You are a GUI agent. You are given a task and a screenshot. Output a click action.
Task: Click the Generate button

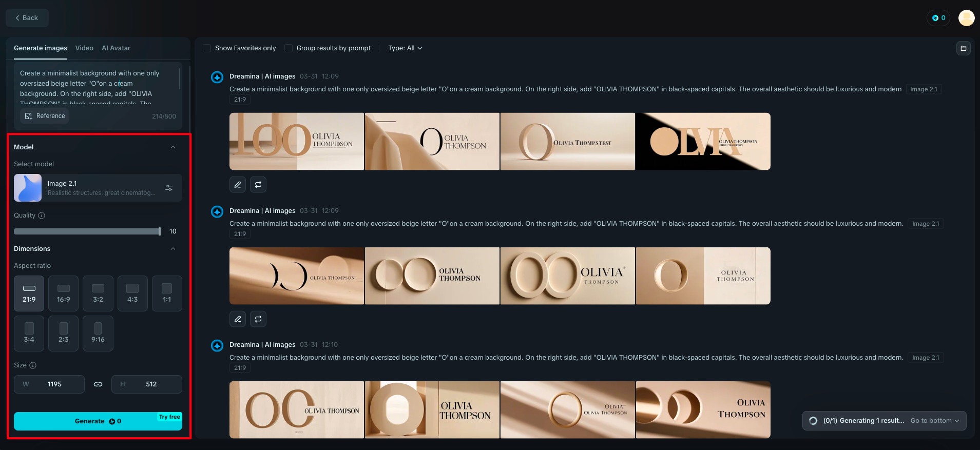pos(98,421)
